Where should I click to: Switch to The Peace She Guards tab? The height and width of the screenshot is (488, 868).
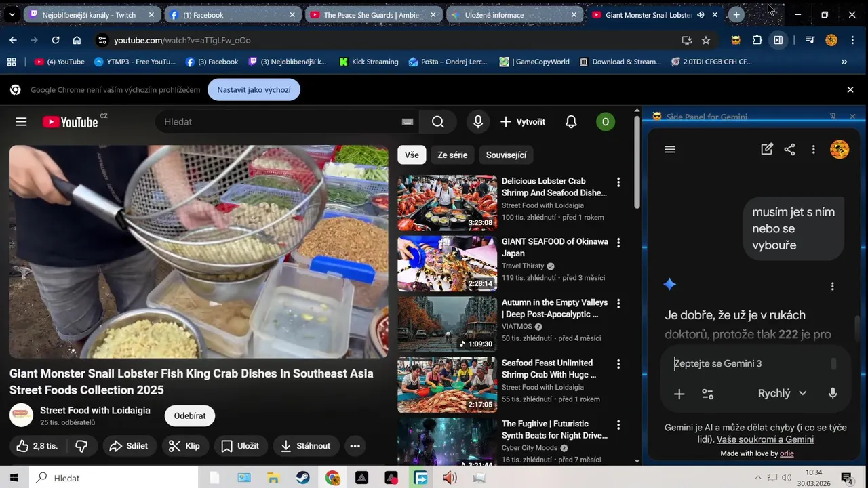coord(374,14)
